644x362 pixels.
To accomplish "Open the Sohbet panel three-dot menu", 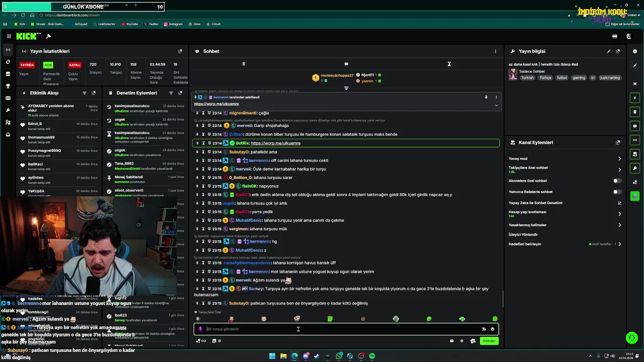I will tap(495, 51).
